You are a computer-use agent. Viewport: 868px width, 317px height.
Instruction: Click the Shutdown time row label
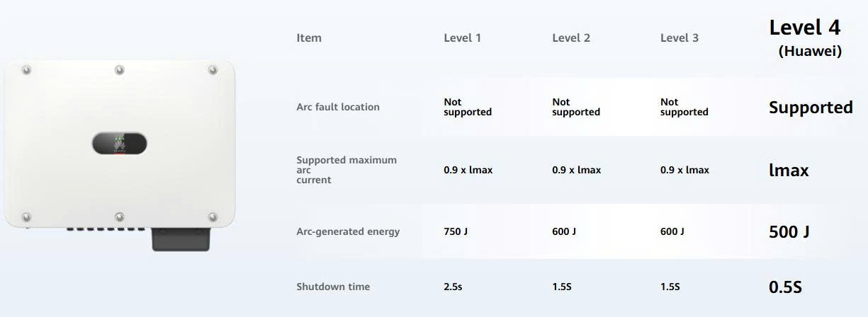point(332,287)
